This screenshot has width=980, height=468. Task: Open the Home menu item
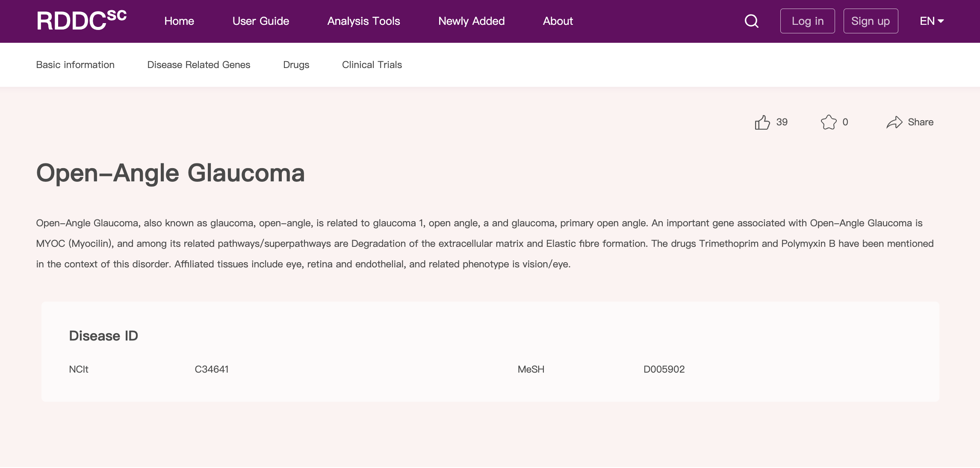pos(179,21)
